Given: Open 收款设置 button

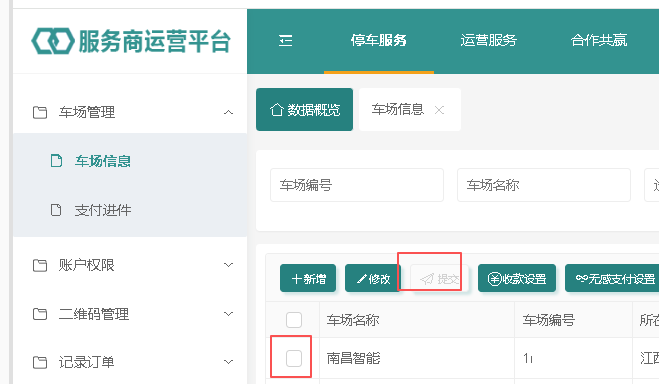Looking at the screenshot, I should pyautogui.click(x=517, y=278).
